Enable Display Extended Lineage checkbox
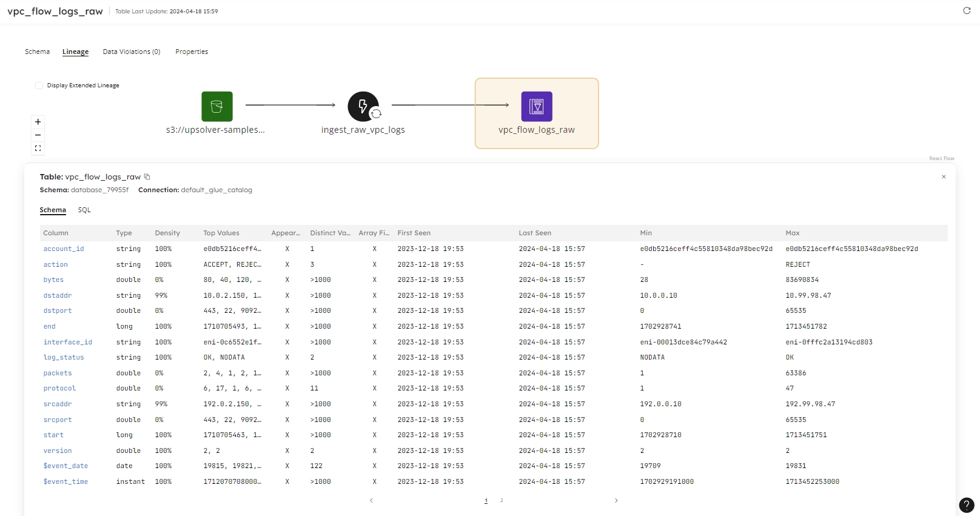 pos(39,85)
